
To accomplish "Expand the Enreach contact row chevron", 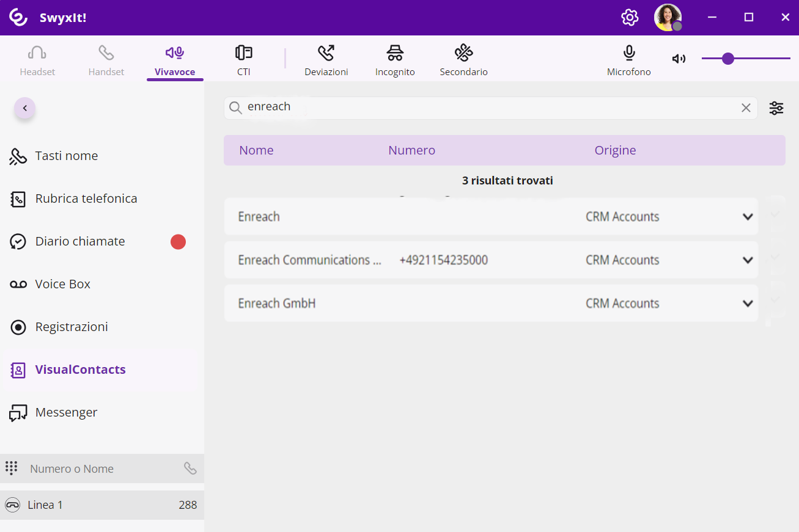I will 748,217.
